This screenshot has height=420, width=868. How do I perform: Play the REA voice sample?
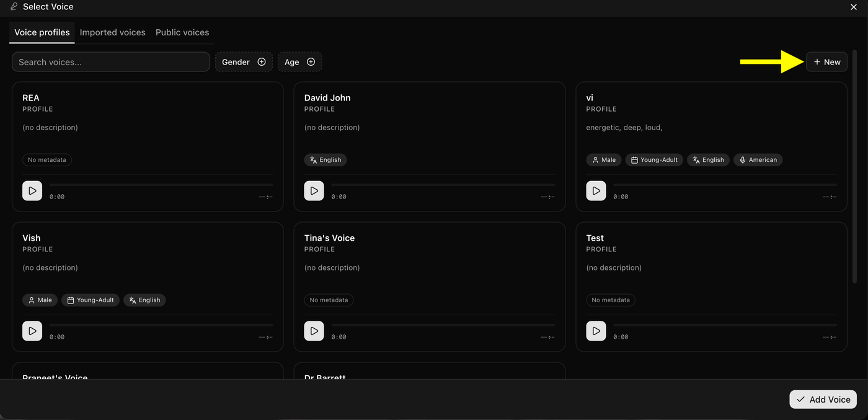[32, 190]
